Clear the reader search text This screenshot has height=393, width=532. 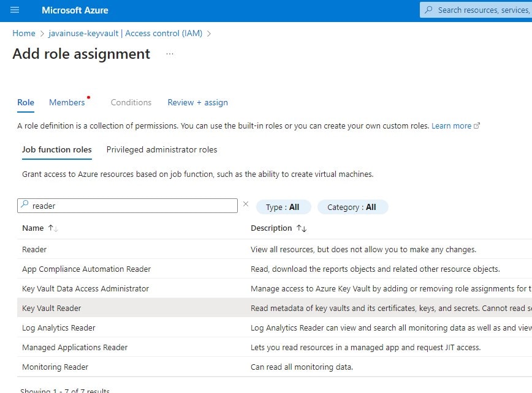(x=246, y=204)
